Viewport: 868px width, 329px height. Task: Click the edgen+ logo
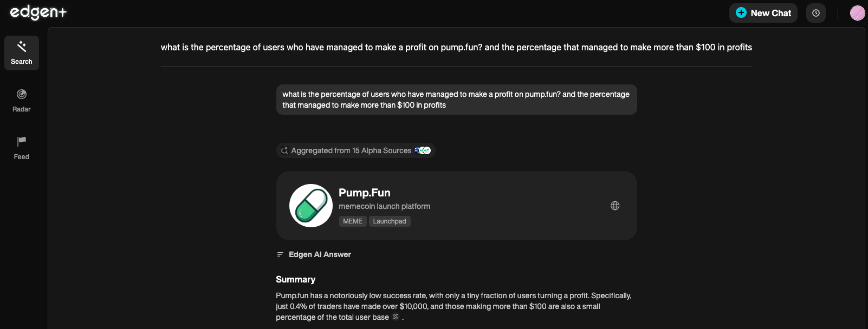pos(38,12)
